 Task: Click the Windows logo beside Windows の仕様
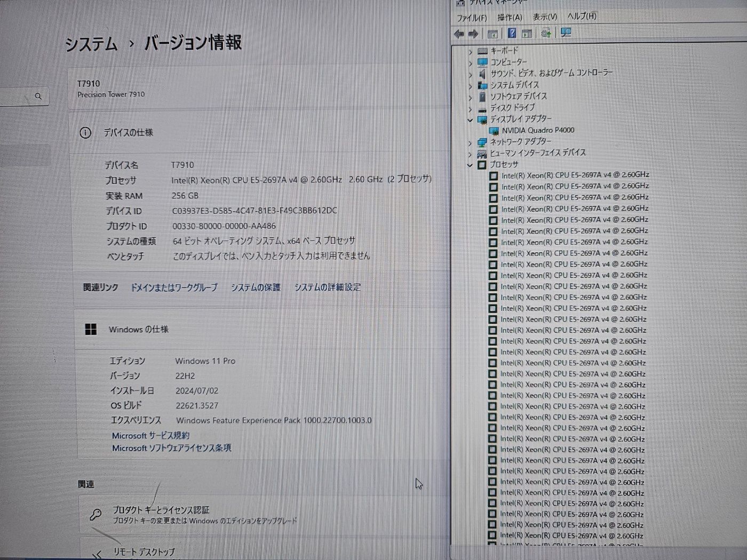click(x=91, y=330)
